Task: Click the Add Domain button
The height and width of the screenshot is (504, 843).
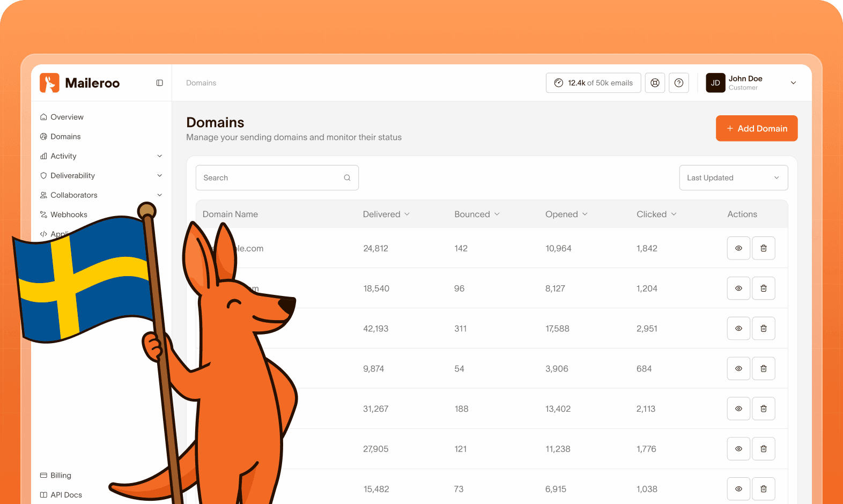Action: click(x=757, y=129)
